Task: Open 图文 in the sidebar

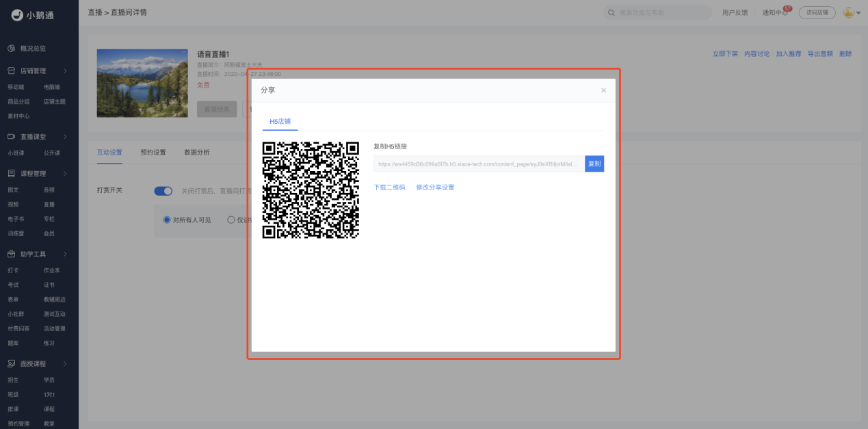Action: click(13, 190)
